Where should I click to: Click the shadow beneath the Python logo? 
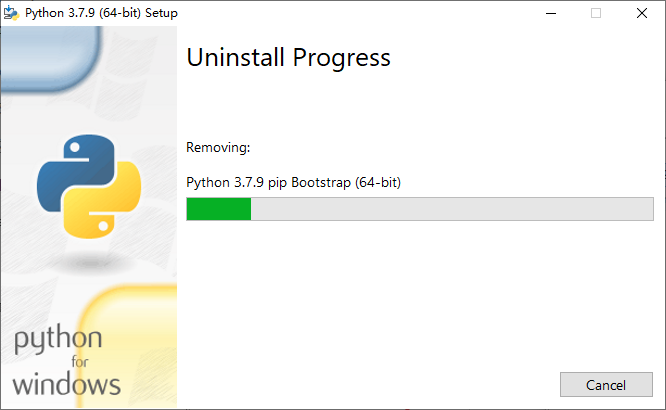[x=90, y=262]
